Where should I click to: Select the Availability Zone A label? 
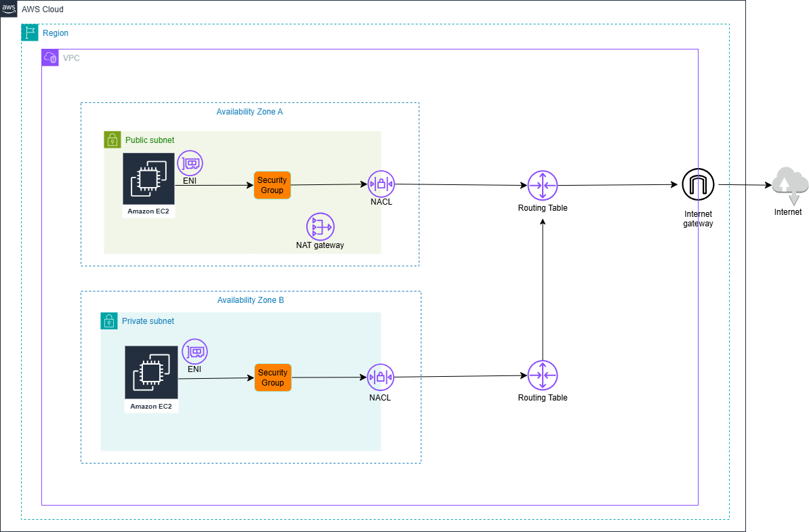coord(250,111)
